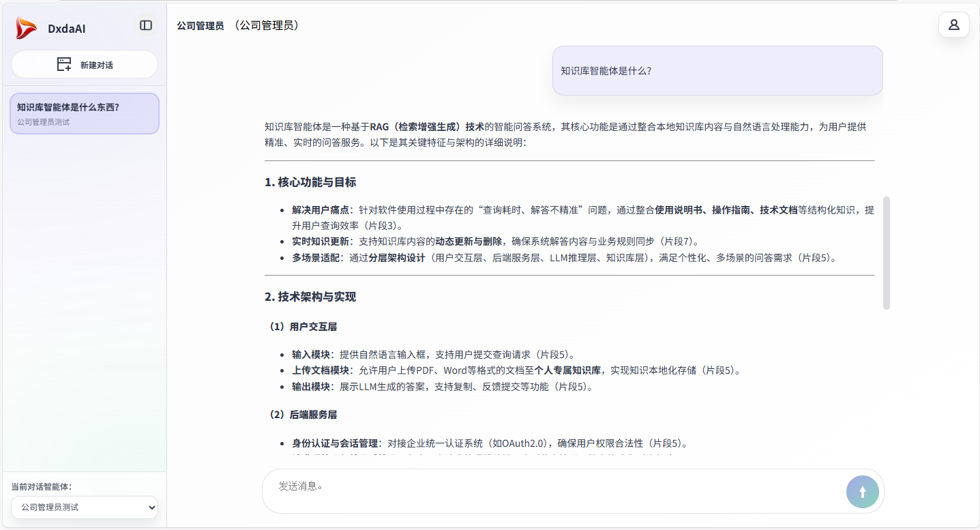Change agent via the 当前对话智能体 combo box
Screen dimensions: 980x530
tap(83, 507)
